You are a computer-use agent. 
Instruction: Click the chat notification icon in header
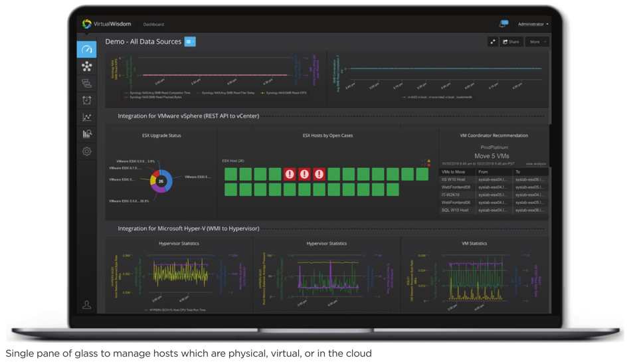pyautogui.click(x=503, y=24)
